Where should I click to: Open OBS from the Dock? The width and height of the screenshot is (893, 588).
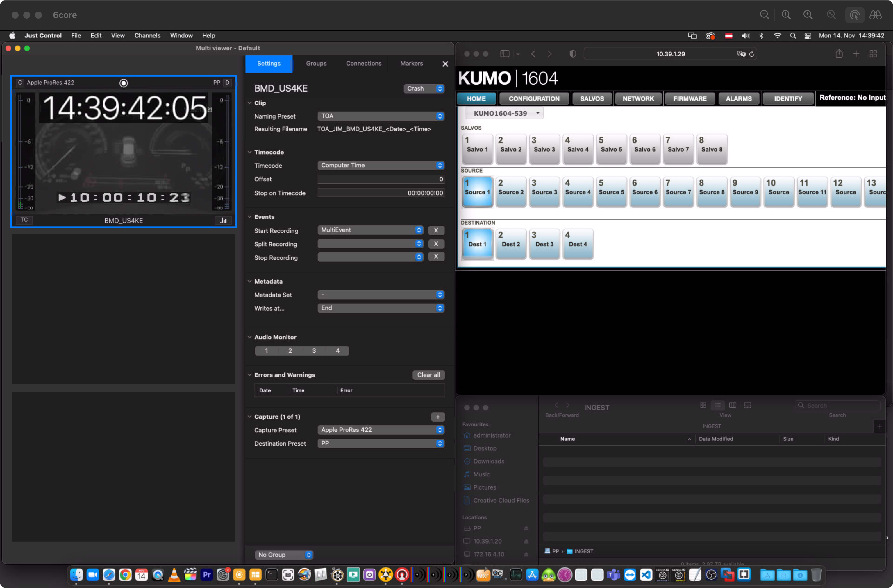711,575
